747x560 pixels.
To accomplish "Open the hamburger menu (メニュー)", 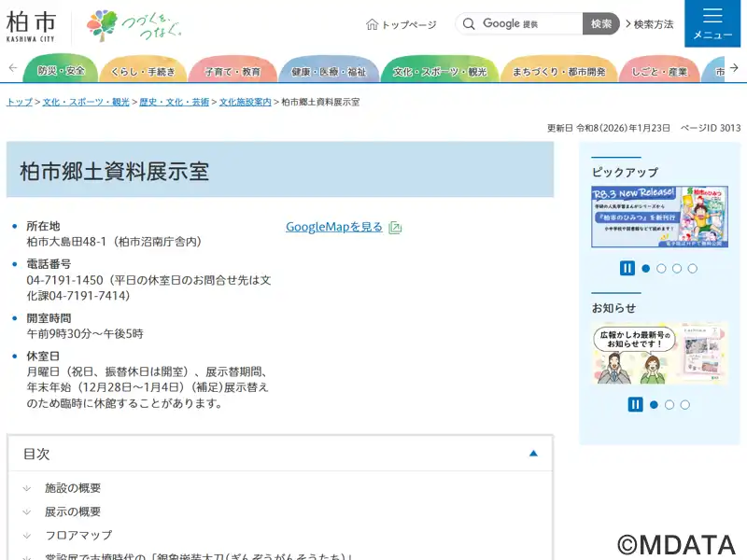I will coord(712,23).
